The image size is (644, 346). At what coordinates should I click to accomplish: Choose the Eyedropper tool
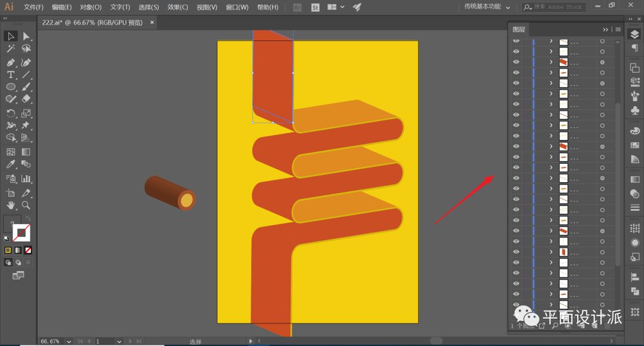pos(11,164)
